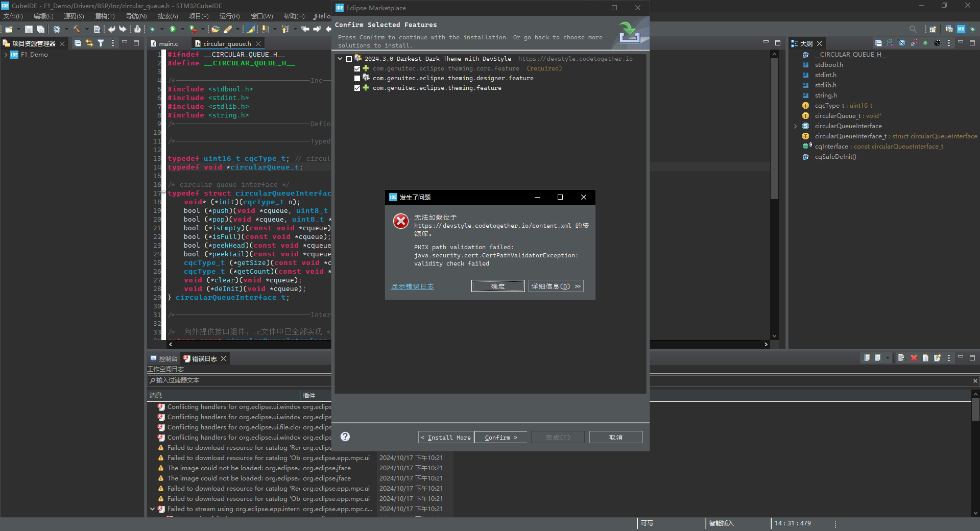980x531 pixels.
Task: Click the Open Element folder icon
Action: 216,29
